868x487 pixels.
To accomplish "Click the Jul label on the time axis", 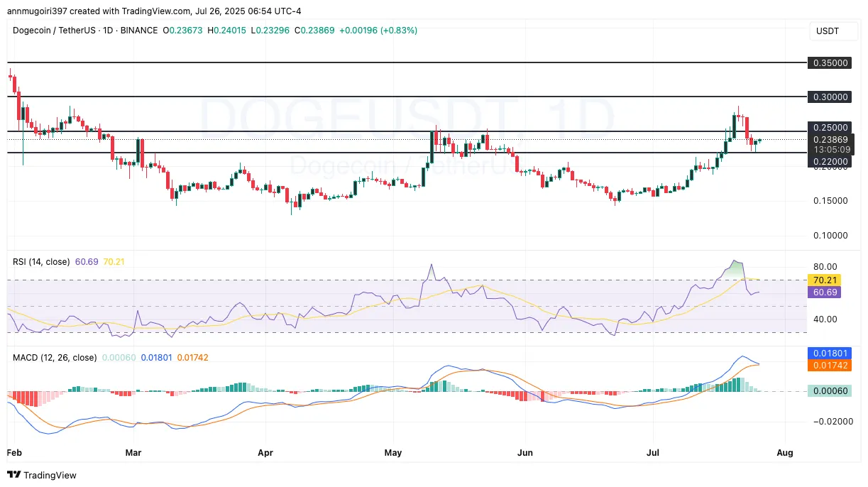I will pos(652,452).
